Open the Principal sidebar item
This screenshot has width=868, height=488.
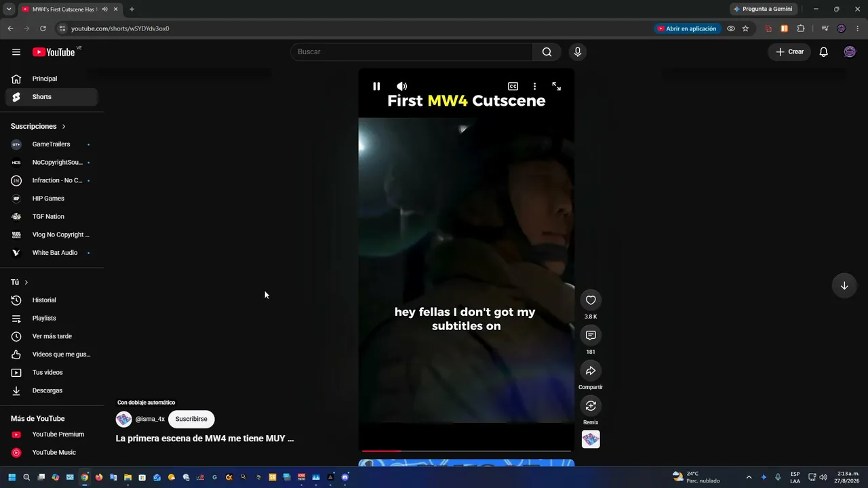(52, 79)
